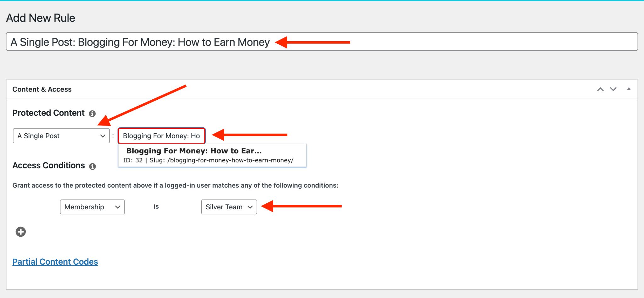
Task: Click the Blogging For Money search field
Action: (162, 136)
